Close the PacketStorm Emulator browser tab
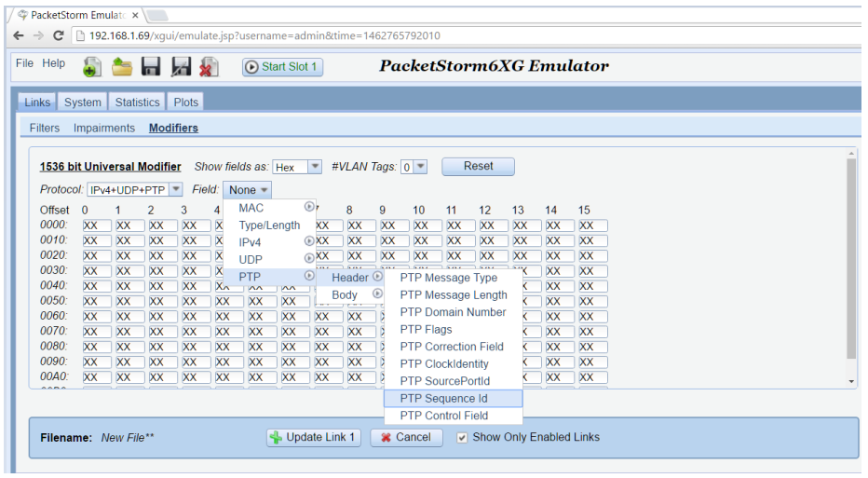This screenshot has height=478, width=868. click(135, 15)
